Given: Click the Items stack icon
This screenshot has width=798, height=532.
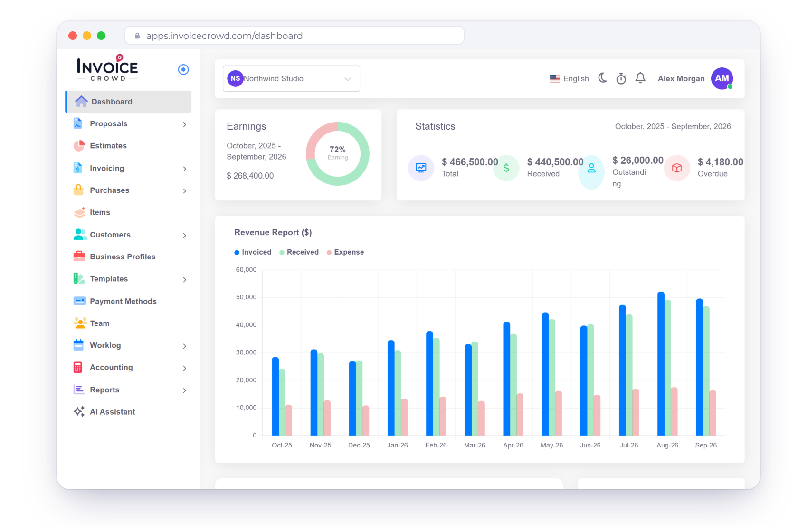Looking at the screenshot, I should point(79,212).
